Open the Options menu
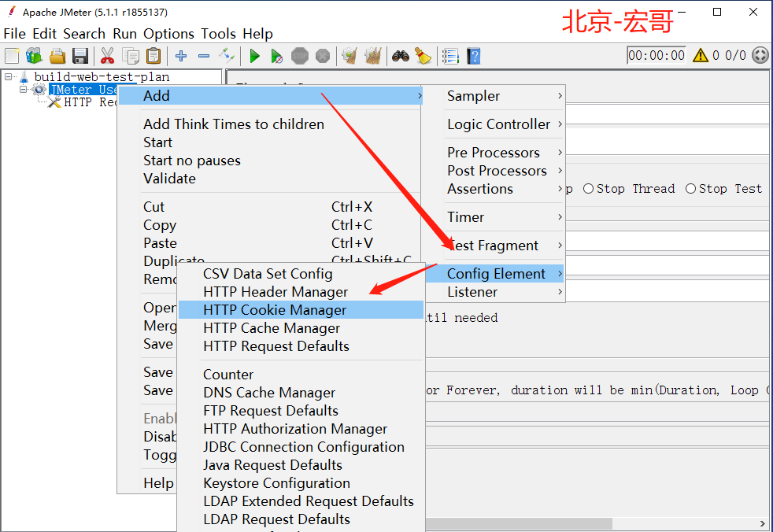 tap(168, 34)
